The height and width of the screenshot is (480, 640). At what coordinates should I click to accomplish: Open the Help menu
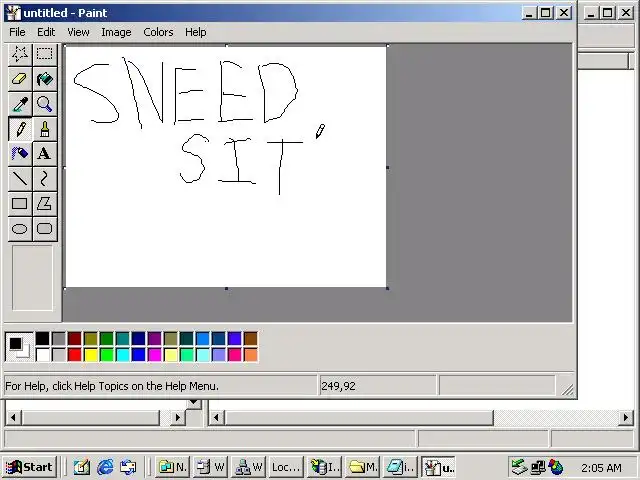click(x=196, y=32)
